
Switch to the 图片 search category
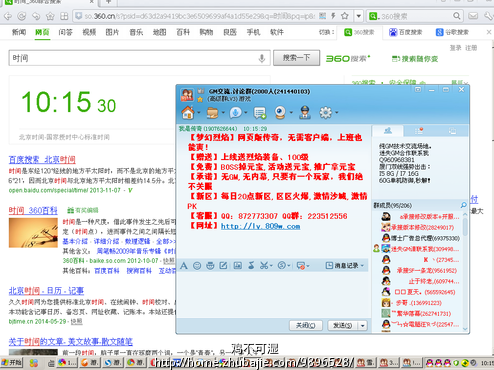(112, 32)
